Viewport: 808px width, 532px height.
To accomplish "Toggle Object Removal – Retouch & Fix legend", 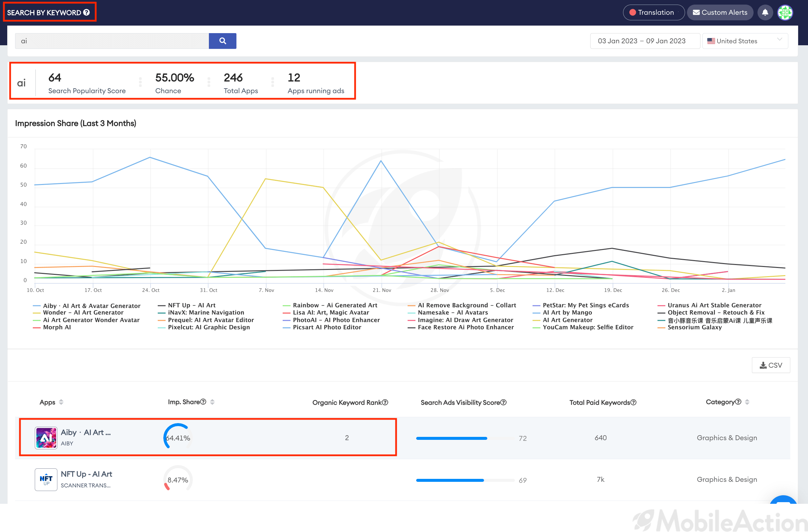I will pos(711,312).
